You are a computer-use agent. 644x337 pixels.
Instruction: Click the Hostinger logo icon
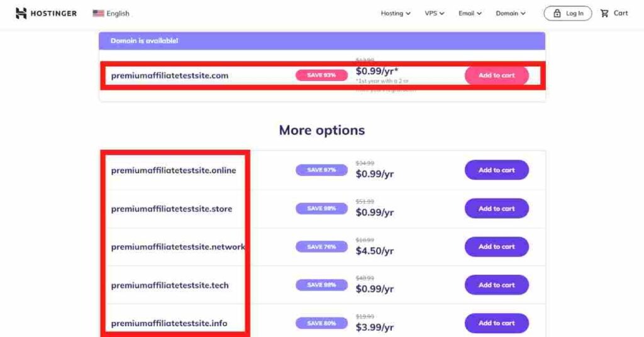[21, 14]
